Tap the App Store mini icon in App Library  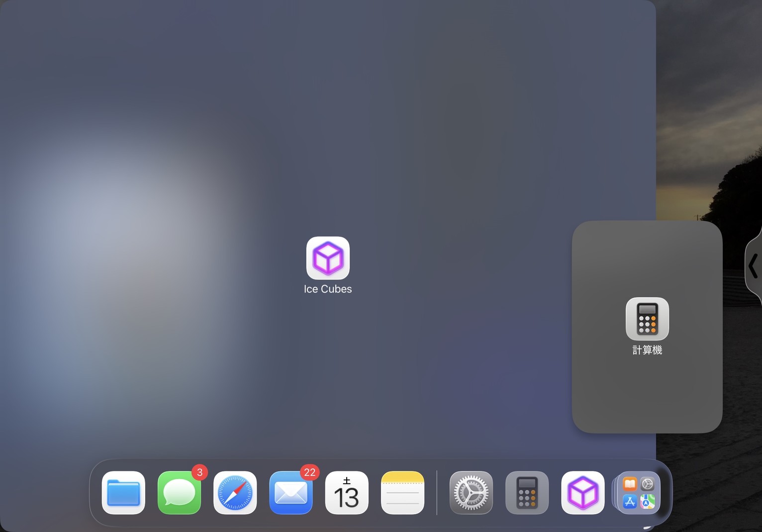[630, 502]
